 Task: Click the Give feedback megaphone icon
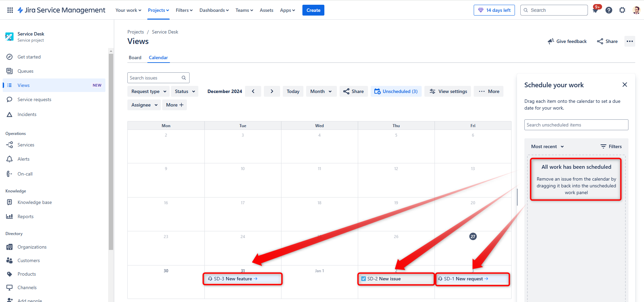click(551, 41)
